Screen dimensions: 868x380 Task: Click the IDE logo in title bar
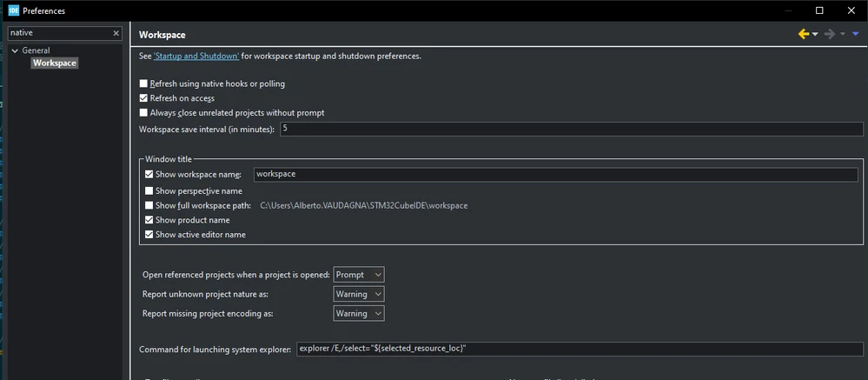14,10
